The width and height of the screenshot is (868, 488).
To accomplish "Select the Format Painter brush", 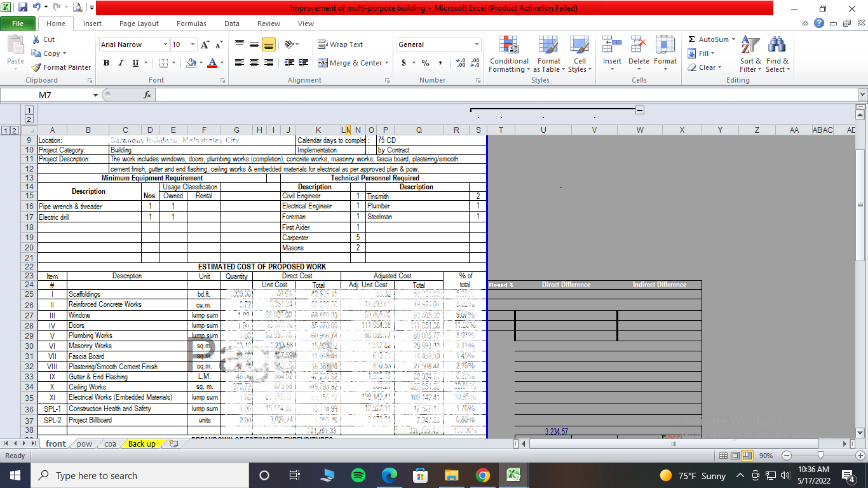I will coord(36,67).
